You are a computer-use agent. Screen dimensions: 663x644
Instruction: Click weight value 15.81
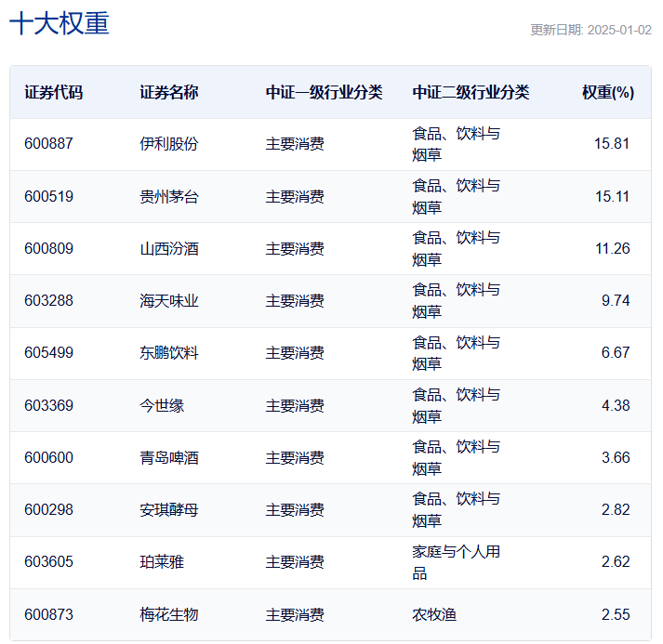pos(612,144)
